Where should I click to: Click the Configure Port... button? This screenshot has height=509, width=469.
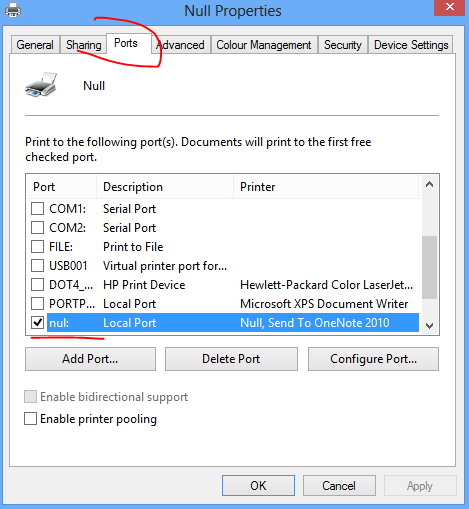point(373,359)
